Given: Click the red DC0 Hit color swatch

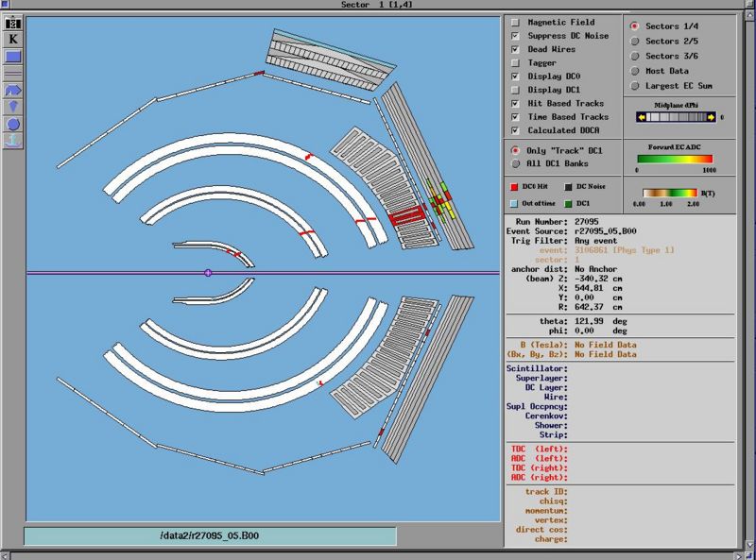Looking at the screenshot, I should click(x=514, y=186).
